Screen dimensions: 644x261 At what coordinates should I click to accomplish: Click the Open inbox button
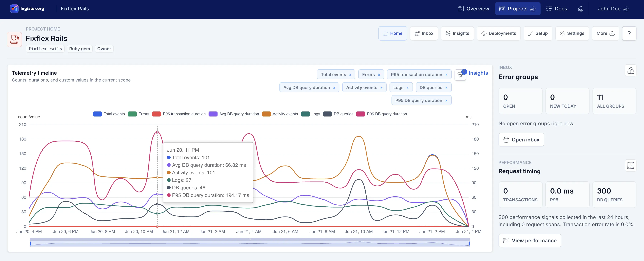point(521,140)
